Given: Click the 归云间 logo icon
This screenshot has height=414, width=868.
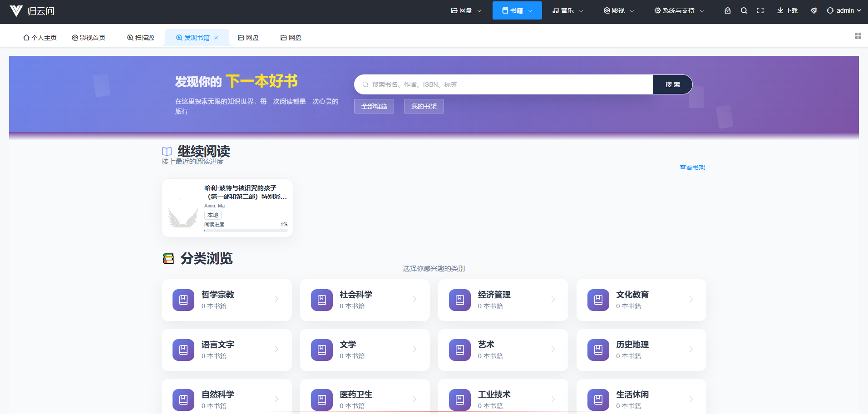Looking at the screenshot, I should (x=16, y=11).
